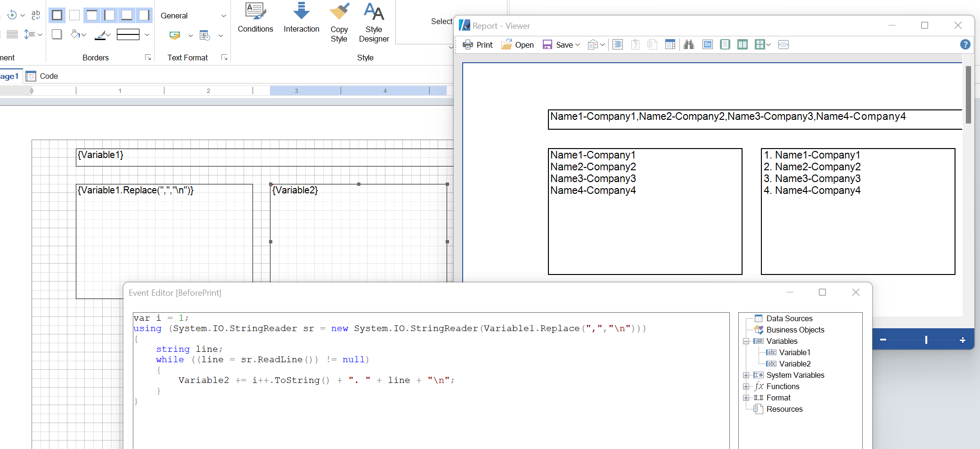This screenshot has height=449, width=980.
Task: Toggle the left border button
Action: pos(109,16)
